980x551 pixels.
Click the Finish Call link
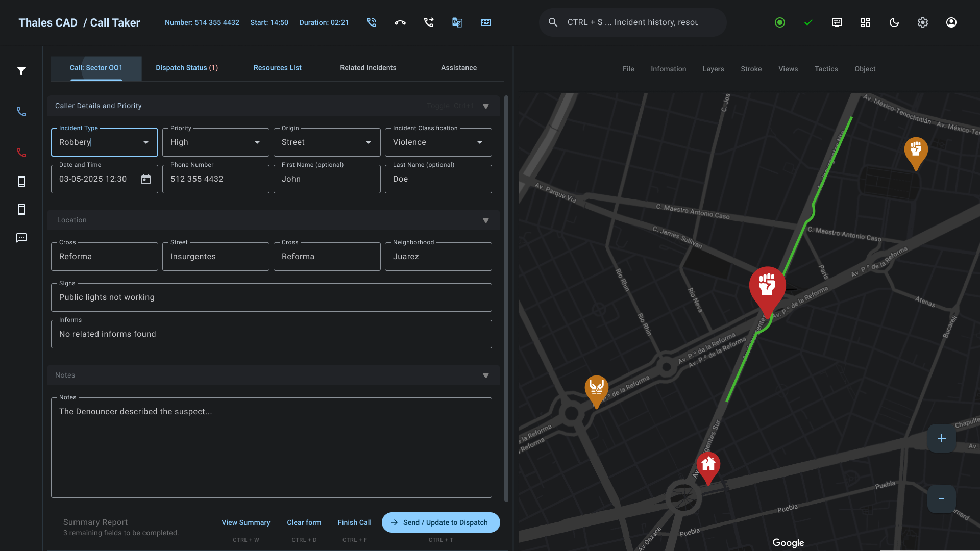tap(354, 522)
